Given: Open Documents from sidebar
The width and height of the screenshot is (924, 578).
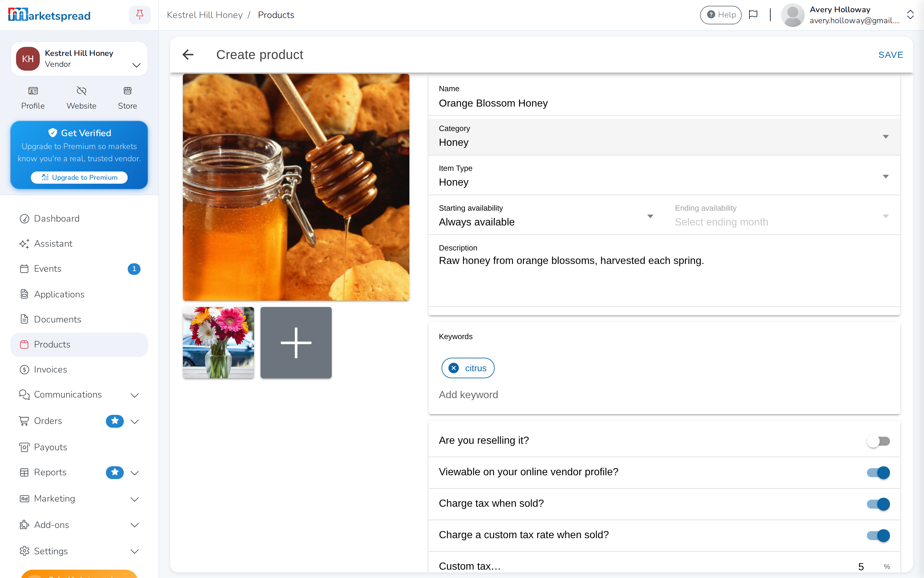Looking at the screenshot, I should pyautogui.click(x=79, y=319).
